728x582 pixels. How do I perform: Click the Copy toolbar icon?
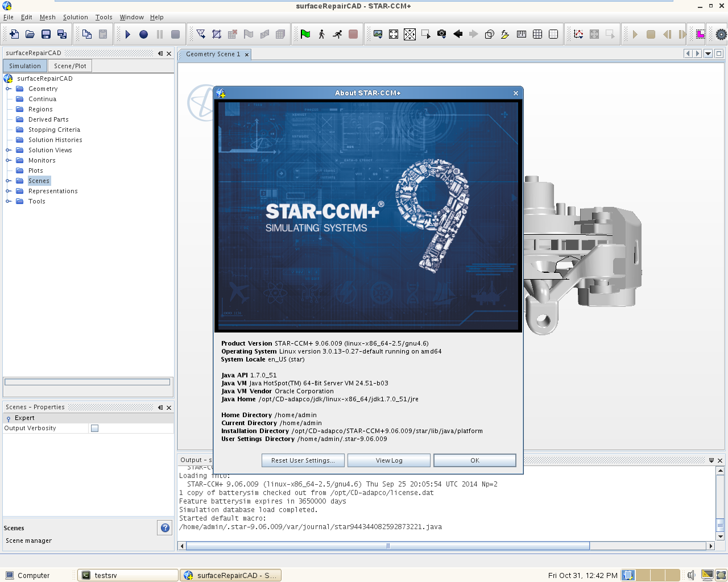(87, 34)
